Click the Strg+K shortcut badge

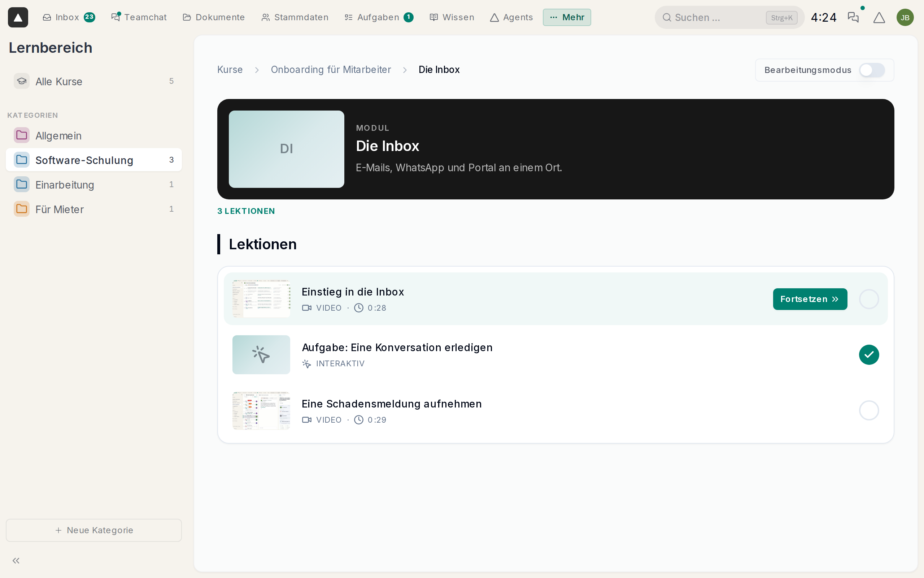(x=781, y=18)
